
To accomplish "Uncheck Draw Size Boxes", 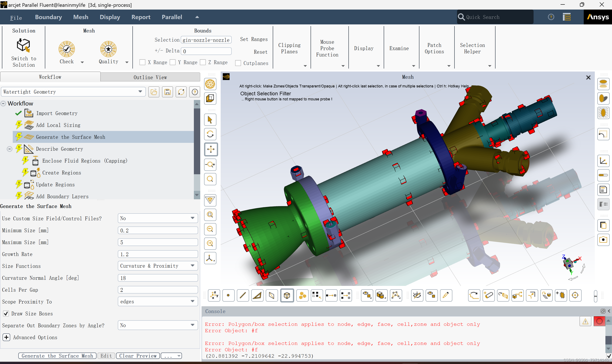I will (x=6, y=313).
